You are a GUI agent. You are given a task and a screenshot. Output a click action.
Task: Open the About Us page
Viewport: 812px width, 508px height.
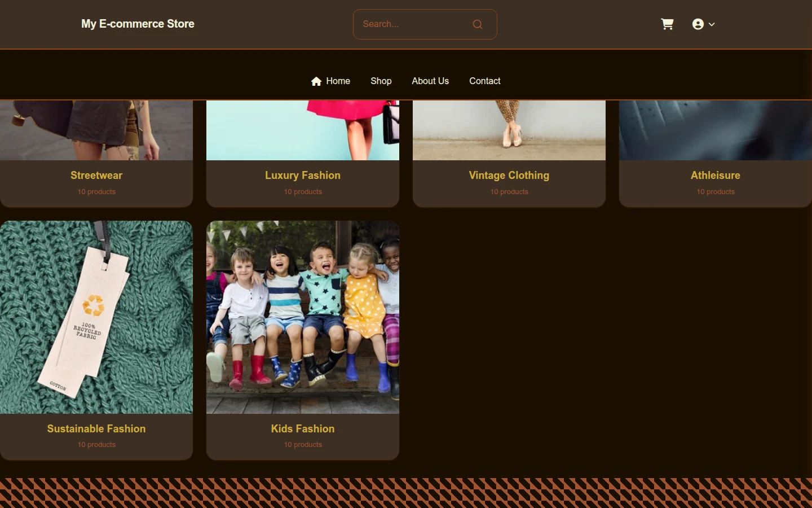tap(430, 81)
